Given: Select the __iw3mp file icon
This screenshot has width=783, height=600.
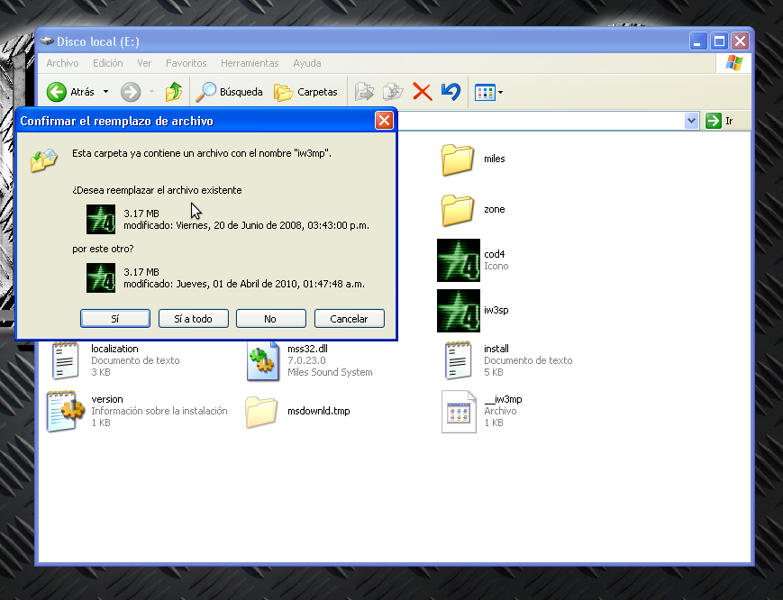Looking at the screenshot, I should click(x=458, y=411).
